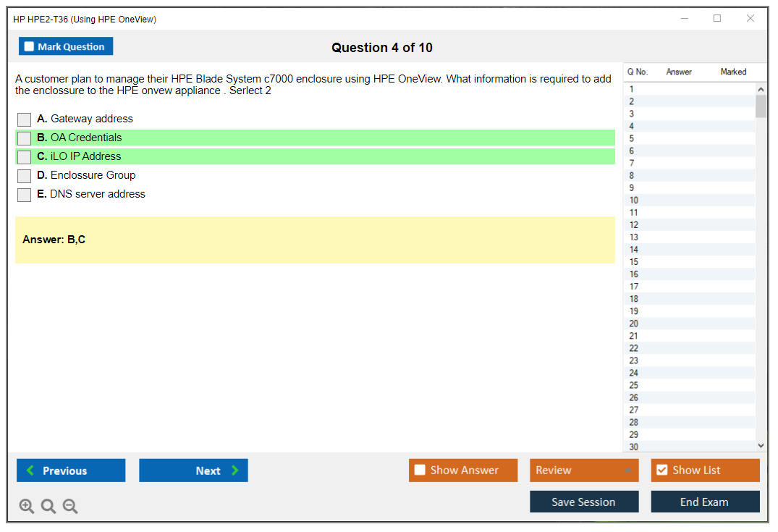This screenshot has width=778, height=532.
Task: Maximize the exam window
Action: (717, 19)
